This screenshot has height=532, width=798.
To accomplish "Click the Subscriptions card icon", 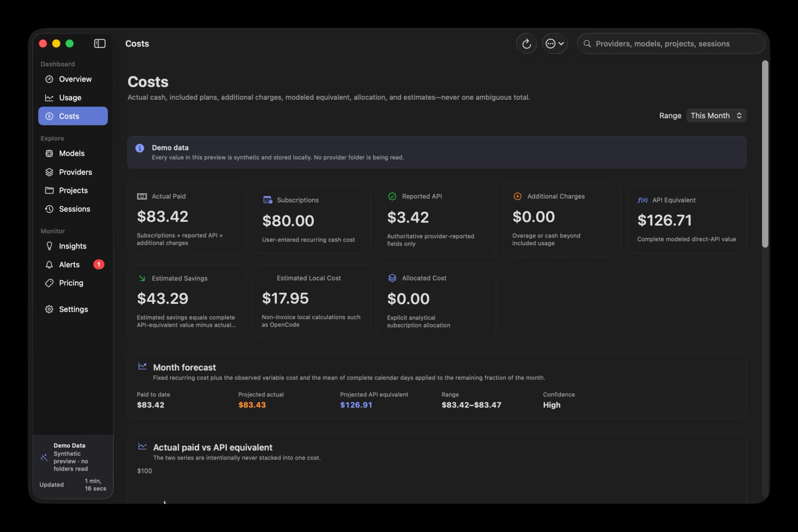I will pos(268,200).
